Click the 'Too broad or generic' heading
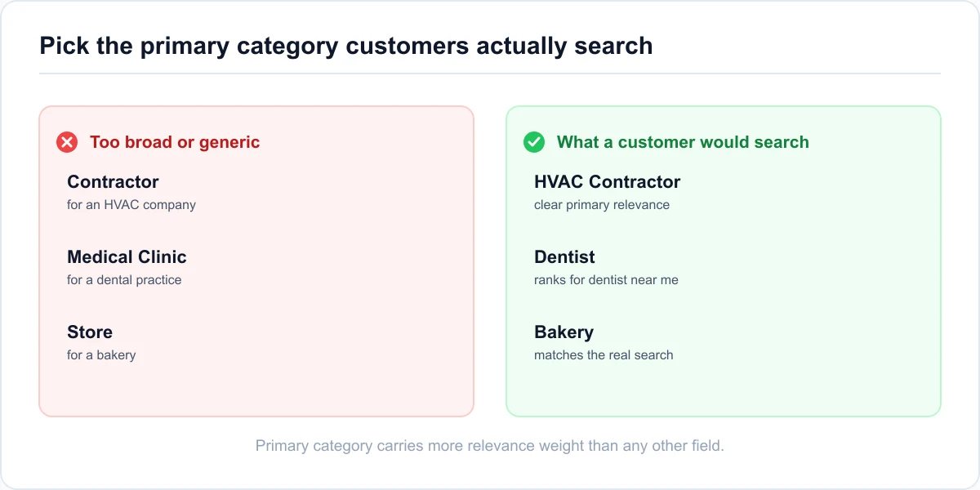This screenshot has width=980, height=490. pos(175,142)
